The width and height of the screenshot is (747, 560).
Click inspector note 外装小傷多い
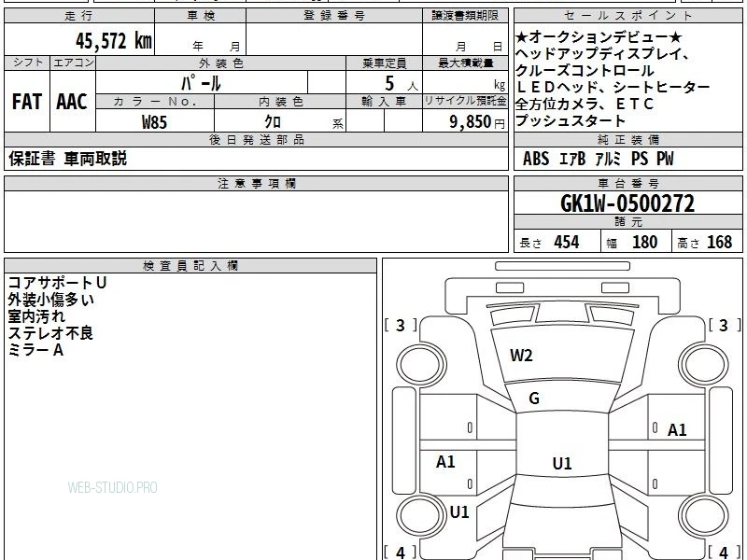click(x=51, y=300)
